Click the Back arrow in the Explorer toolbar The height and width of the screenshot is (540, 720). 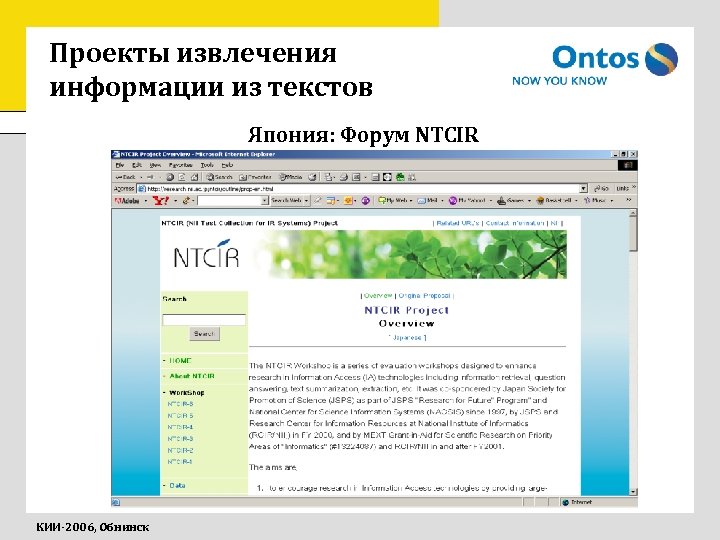pos(125,177)
